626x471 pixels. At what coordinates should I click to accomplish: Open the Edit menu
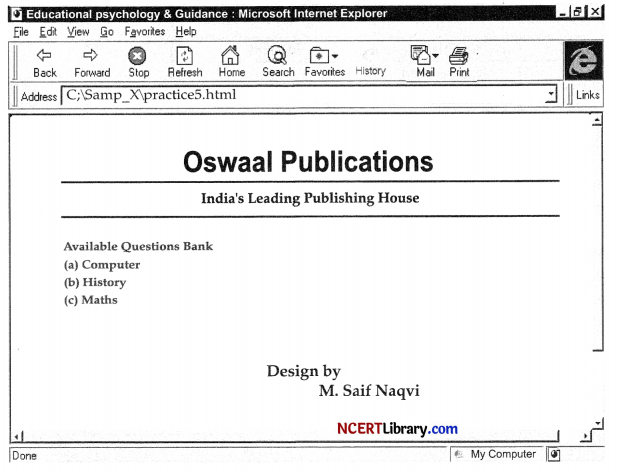coord(48,32)
